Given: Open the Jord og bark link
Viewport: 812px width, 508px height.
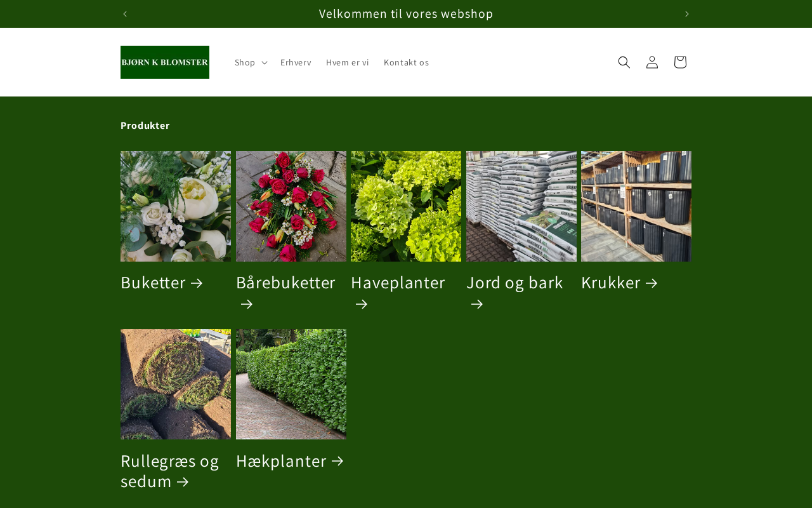Looking at the screenshot, I should coord(514,293).
